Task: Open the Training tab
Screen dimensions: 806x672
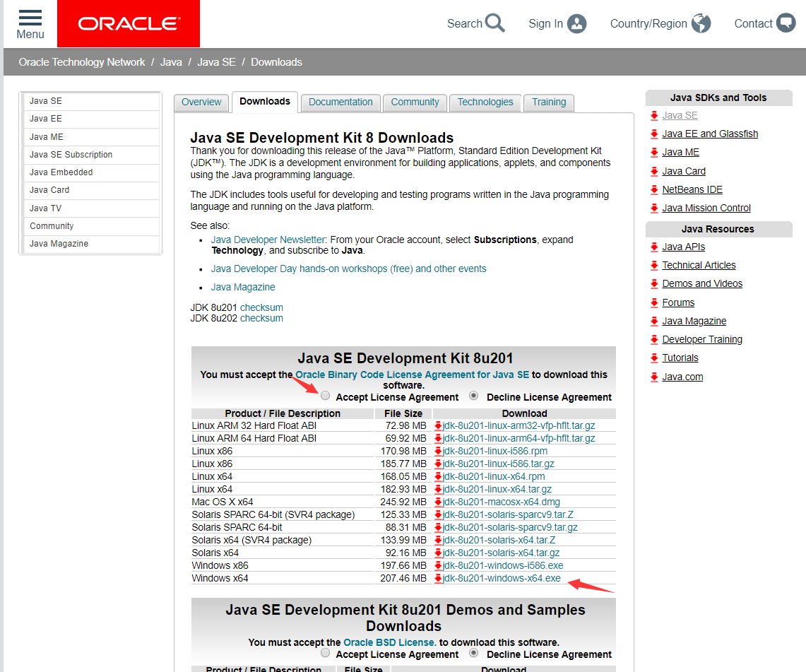Action: [x=549, y=102]
